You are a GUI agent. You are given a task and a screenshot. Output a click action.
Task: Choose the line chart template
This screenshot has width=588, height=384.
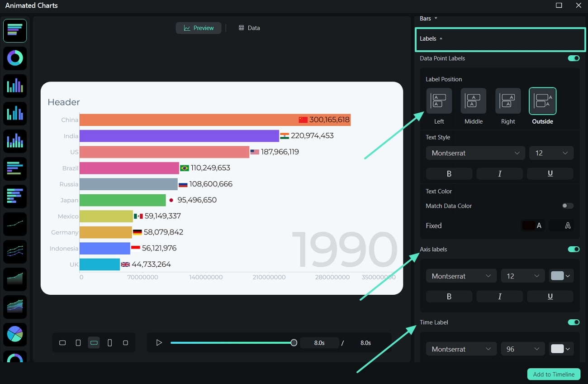click(x=15, y=224)
